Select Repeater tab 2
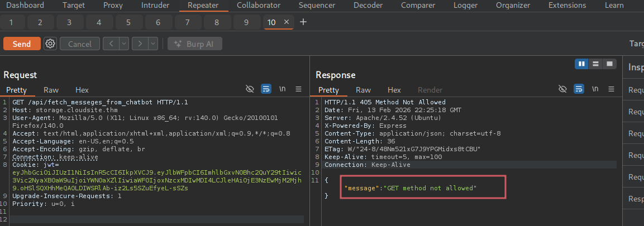644x226 pixels. 40,22
